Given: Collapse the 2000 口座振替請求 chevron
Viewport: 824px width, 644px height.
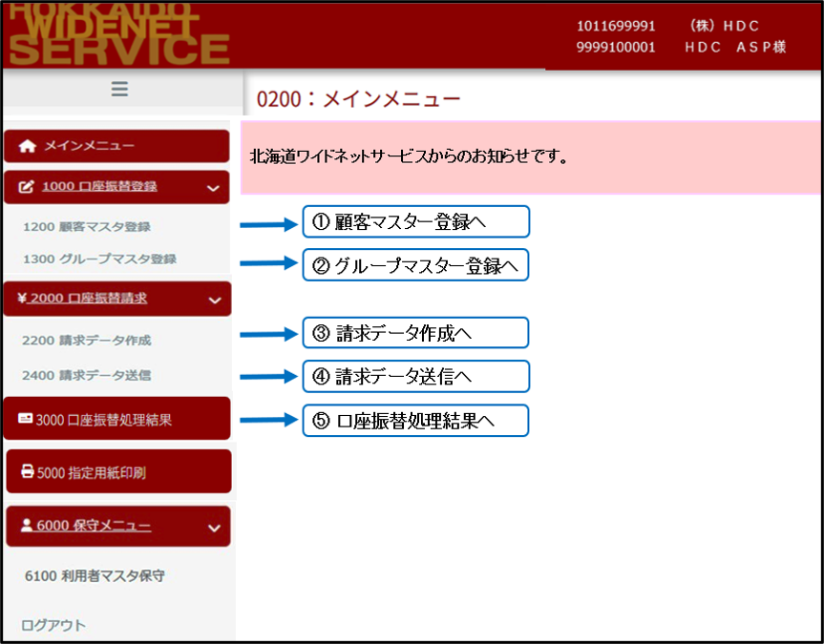Looking at the screenshot, I should pos(213,299).
